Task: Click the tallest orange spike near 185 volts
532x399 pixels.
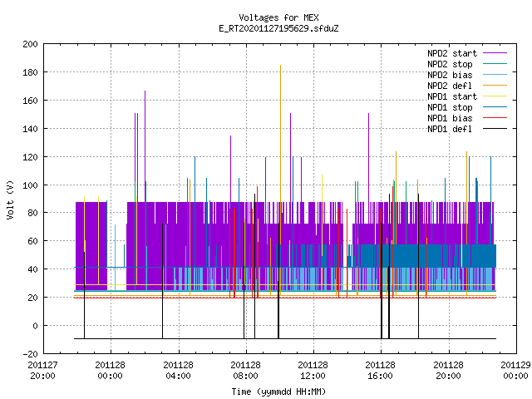Action: tap(281, 135)
